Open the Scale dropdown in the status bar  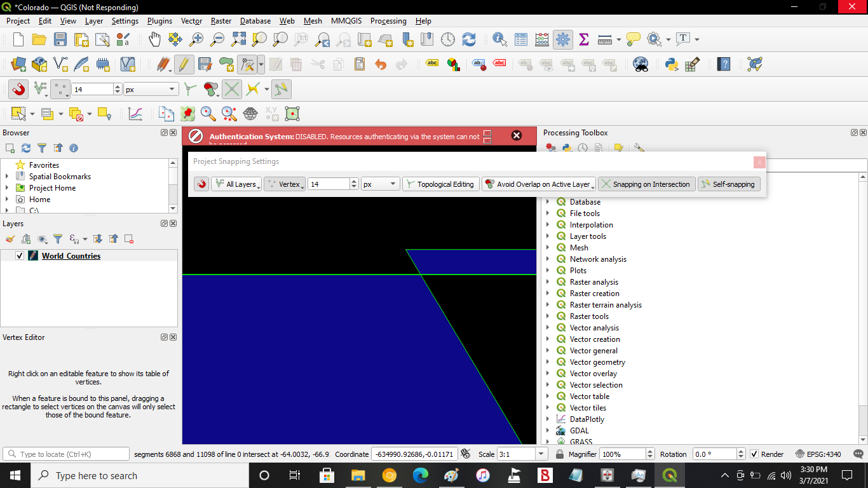541,454
